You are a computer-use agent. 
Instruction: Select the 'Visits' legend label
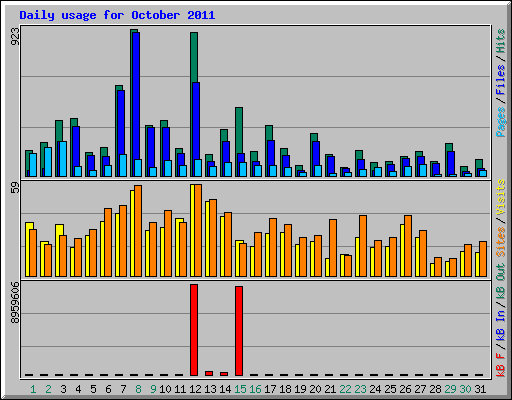(501, 197)
